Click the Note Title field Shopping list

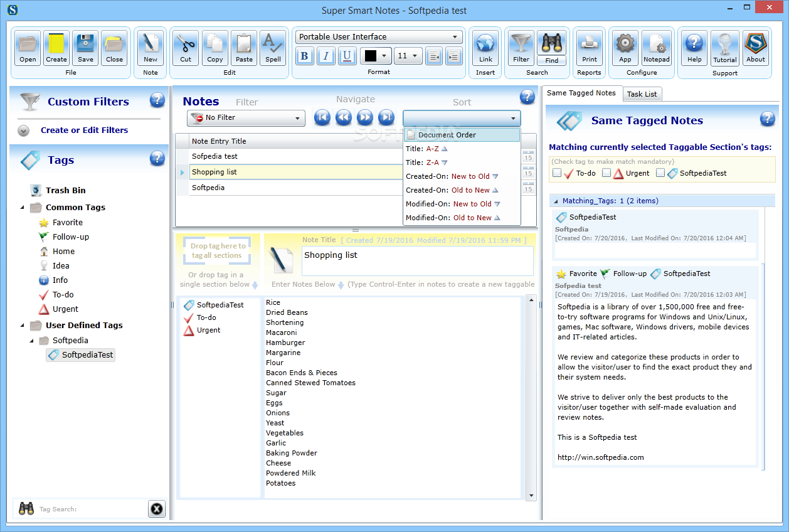click(x=417, y=260)
